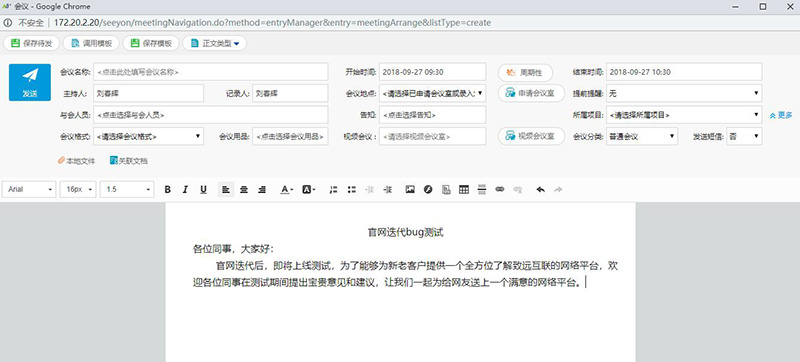Toggle italic formatting icon
This screenshot has width=800, height=362.
[185, 190]
